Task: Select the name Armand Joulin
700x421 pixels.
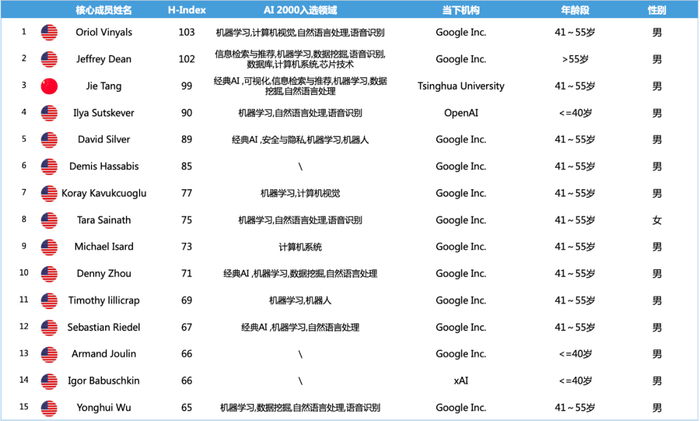Action: (104, 354)
